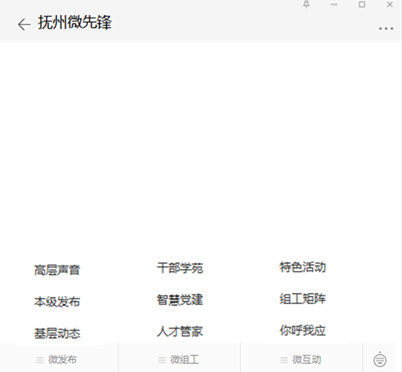Maximize the 抚州微先锋 window
The image size is (402, 372).
point(362,5)
